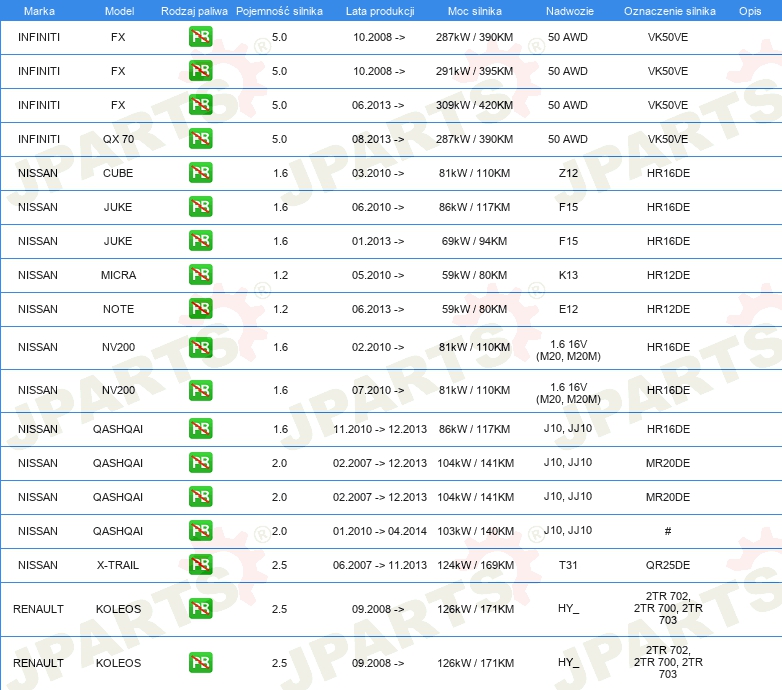Click the 69kW / 94KM power cell
Image resolution: width=782 pixels, height=690 pixels.
tap(474, 241)
